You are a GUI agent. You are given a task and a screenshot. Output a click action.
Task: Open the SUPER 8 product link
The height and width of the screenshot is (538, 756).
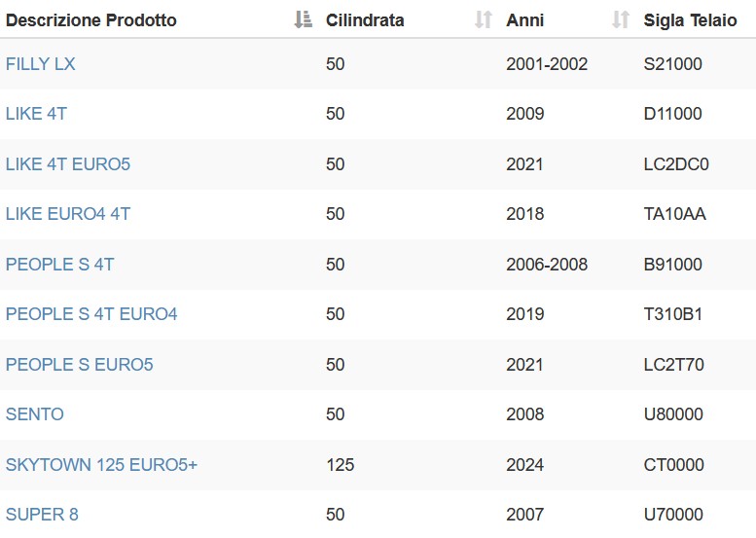click(x=42, y=515)
